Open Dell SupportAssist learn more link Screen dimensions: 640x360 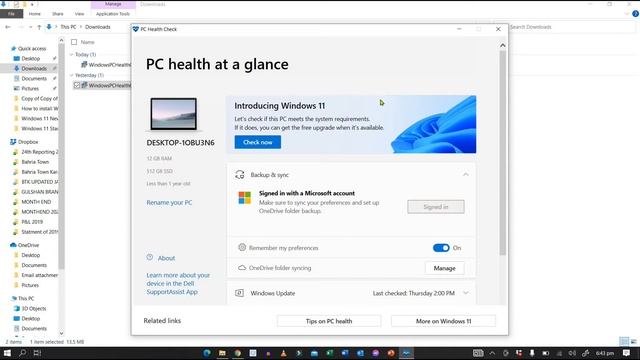click(178, 283)
